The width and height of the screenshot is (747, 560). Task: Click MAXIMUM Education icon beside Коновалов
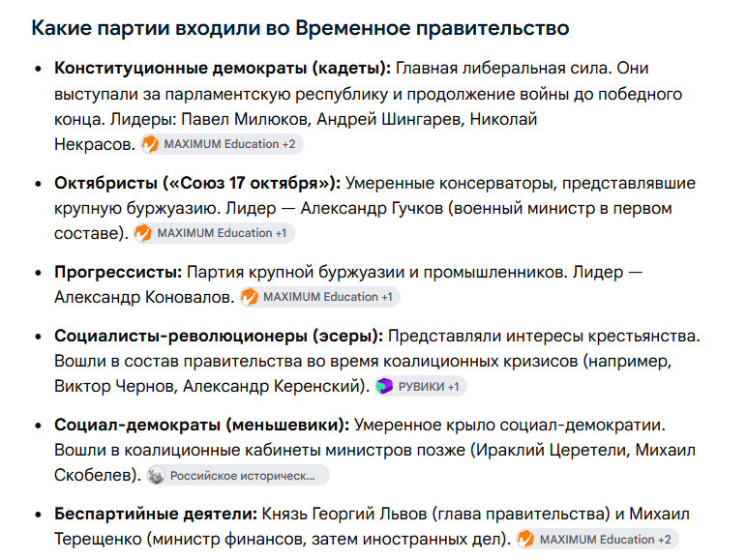[x=250, y=297]
